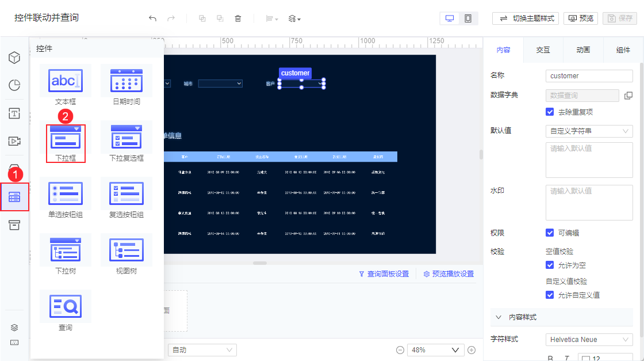The height and width of the screenshot is (361, 644).
Task: Click the keyboard icon at sidebar bottom
Action: tap(14, 343)
